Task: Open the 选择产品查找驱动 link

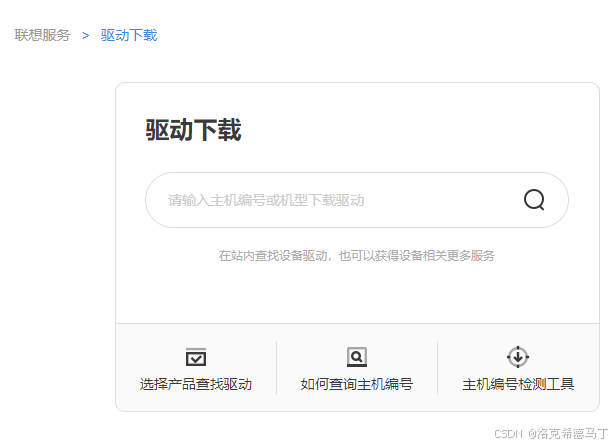Action: (196, 384)
